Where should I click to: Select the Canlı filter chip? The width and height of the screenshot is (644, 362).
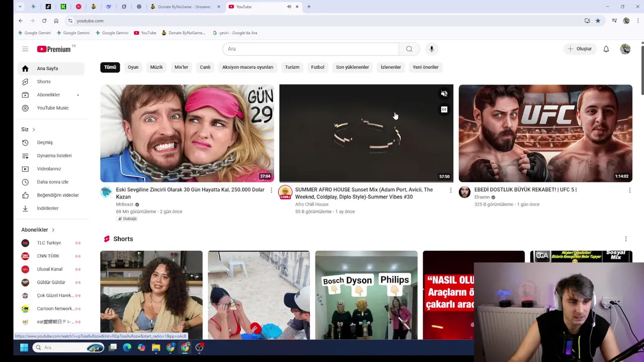[205, 67]
